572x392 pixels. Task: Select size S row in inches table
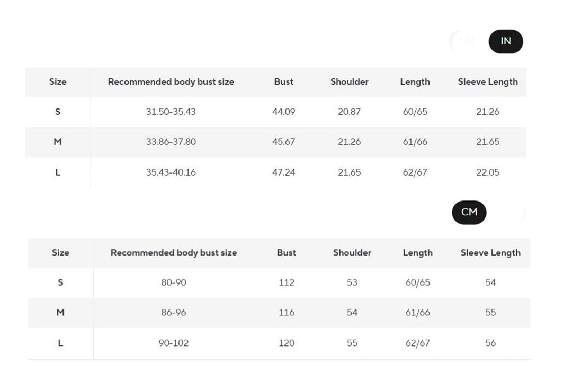coord(276,112)
